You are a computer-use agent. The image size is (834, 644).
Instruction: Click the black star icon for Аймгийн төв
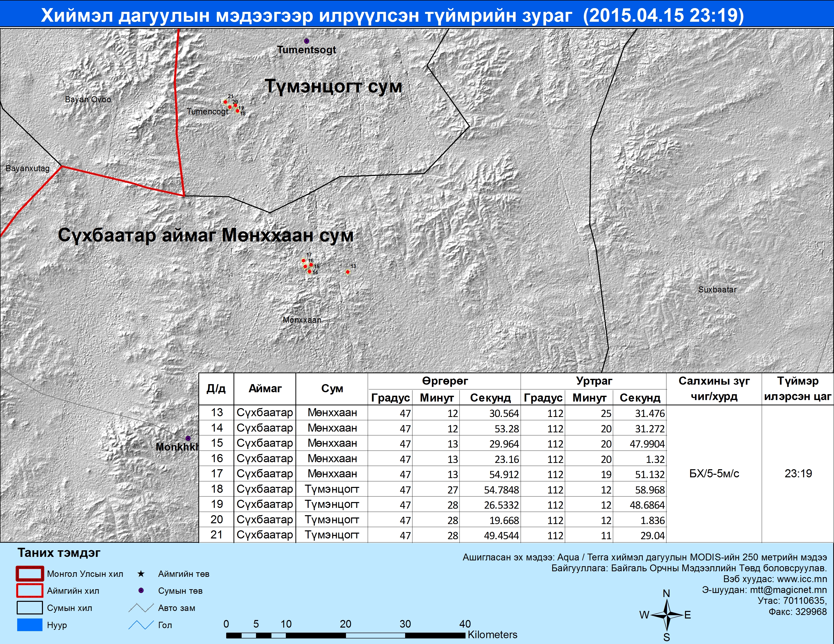(141, 574)
